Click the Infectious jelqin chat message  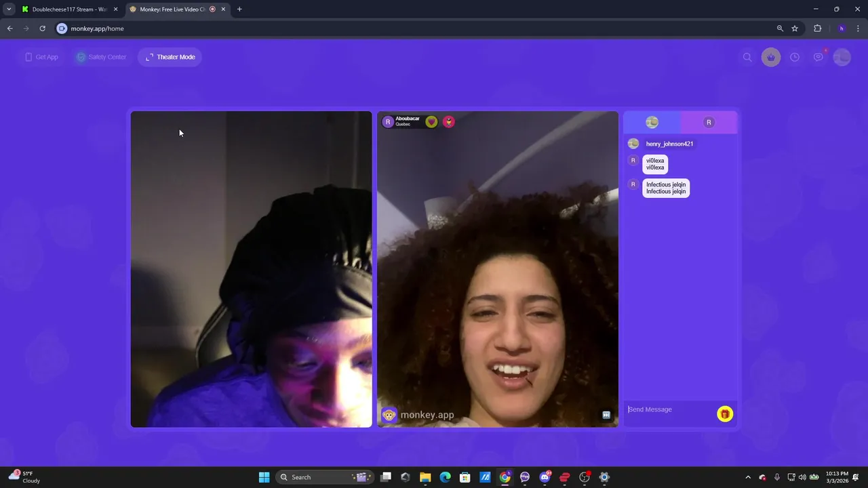[x=666, y=188]
